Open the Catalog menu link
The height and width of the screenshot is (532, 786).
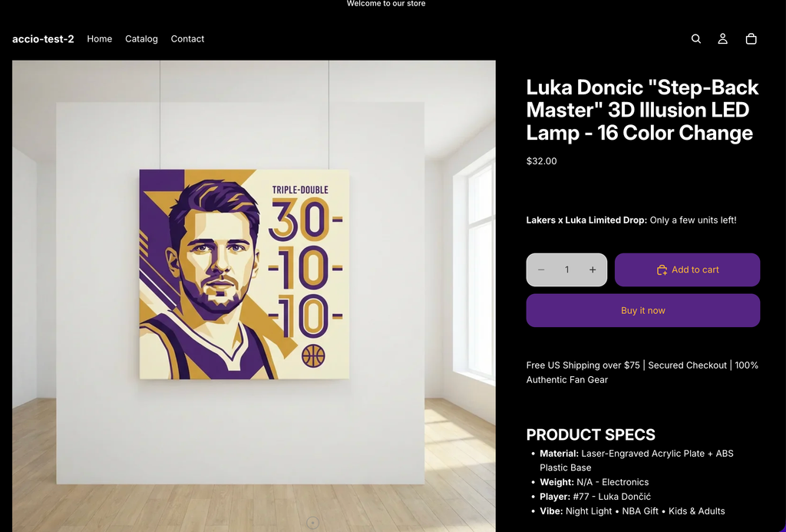click(141, 38)
